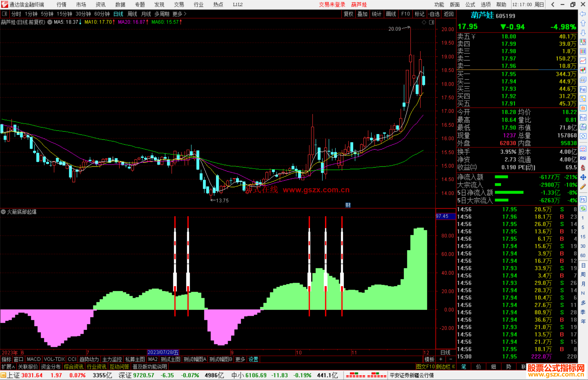Toggle the panel icon left of 分时
Screen dimensions: 588x380
5,14
